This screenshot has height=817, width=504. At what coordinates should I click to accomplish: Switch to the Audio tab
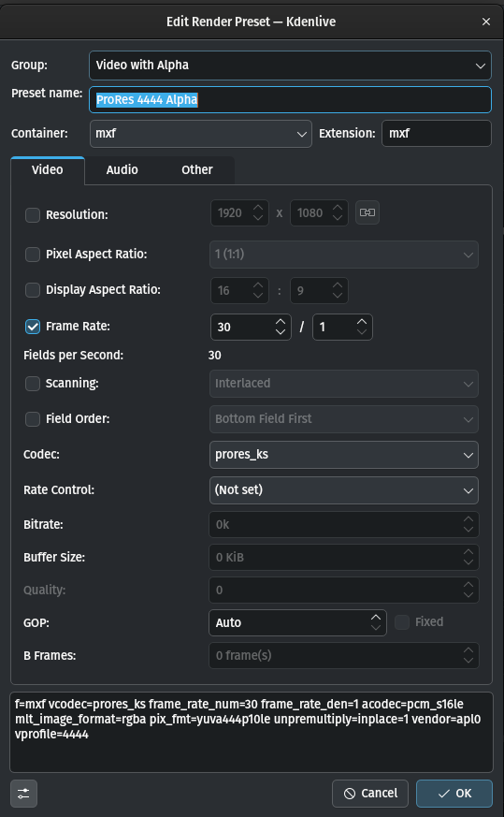tap(122, 170)
